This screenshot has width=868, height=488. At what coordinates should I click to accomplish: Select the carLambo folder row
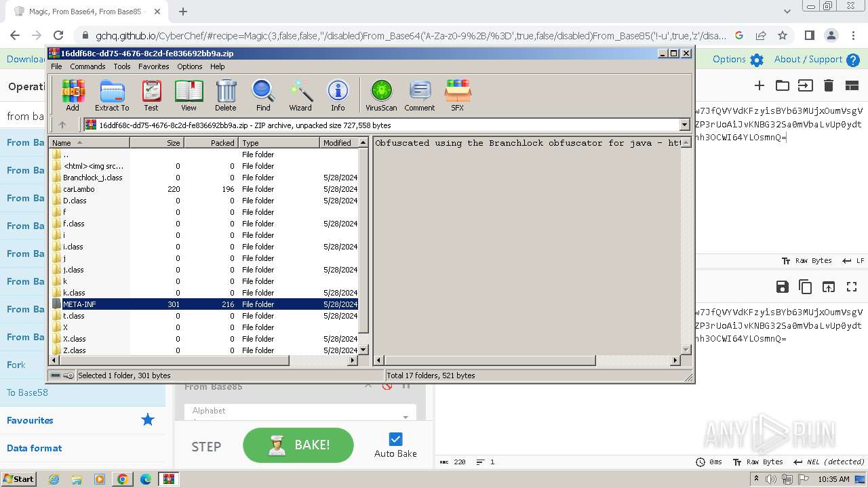204,189
